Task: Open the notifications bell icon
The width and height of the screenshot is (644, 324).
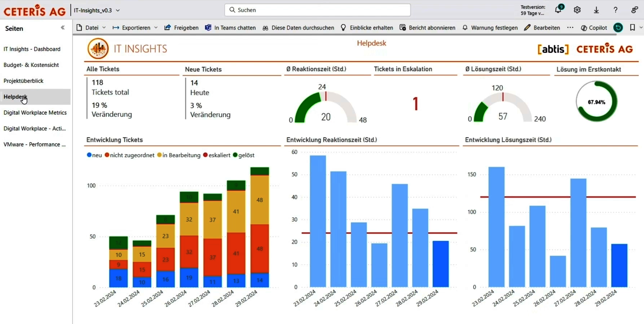Action: click(x=558, y=10)
